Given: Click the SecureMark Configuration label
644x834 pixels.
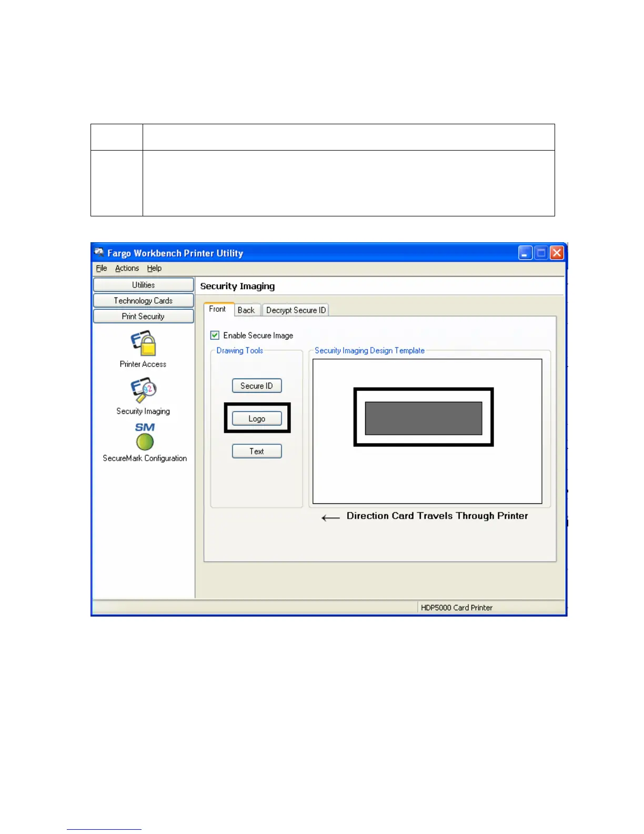Looking at the screenshot, I should (145, 458).
